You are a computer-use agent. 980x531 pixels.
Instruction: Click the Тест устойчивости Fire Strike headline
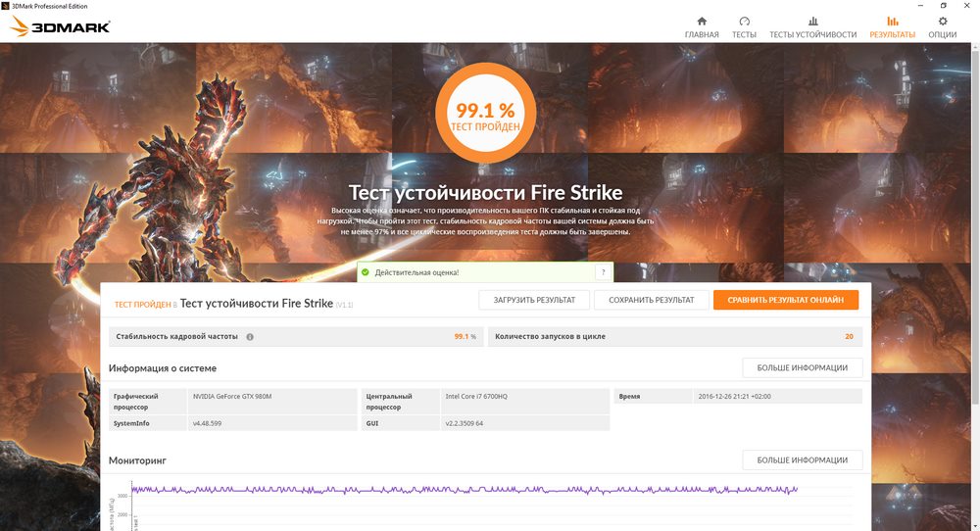(x=485, y=192)
